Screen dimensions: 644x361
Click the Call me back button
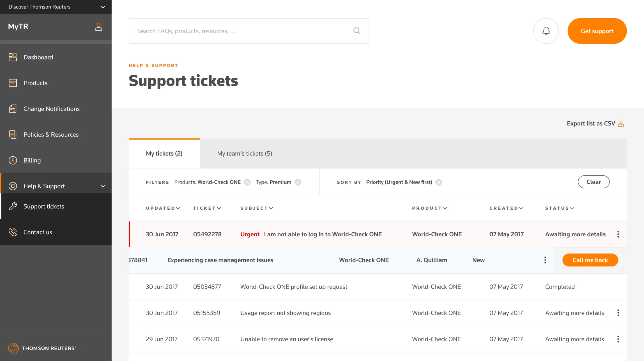tap(590, 260)
